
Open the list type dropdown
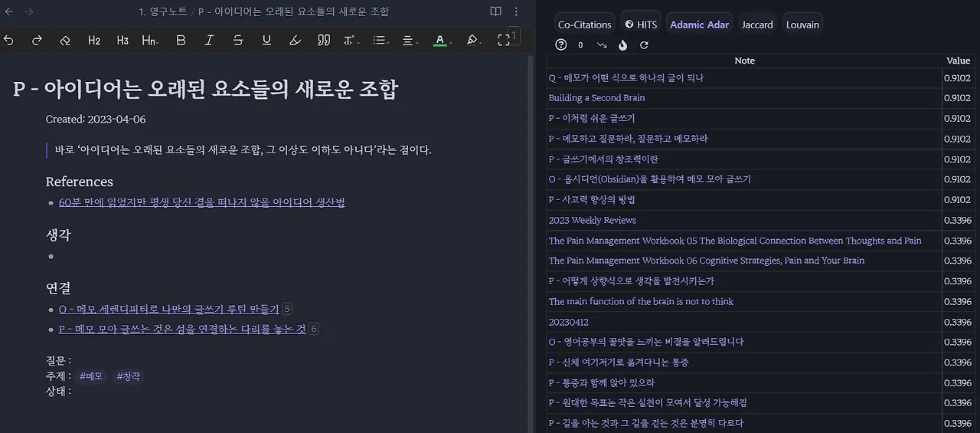point(381,40)
